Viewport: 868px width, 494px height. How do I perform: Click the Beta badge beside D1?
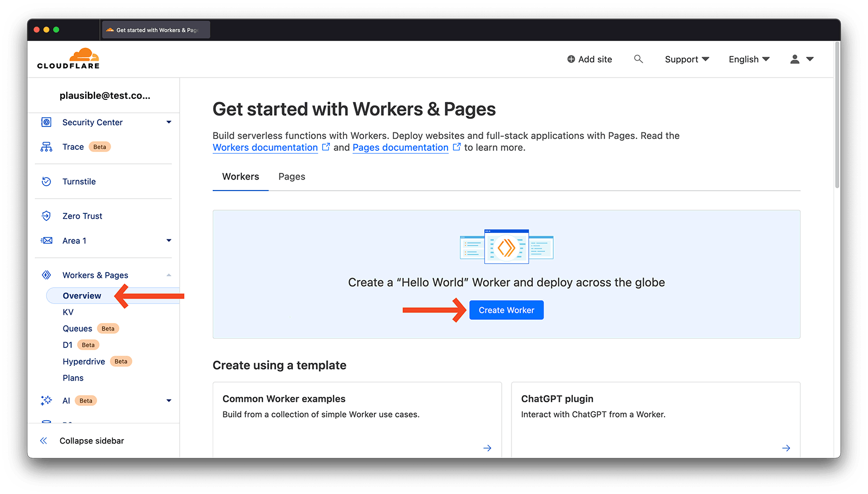click(x=88, y=345)
